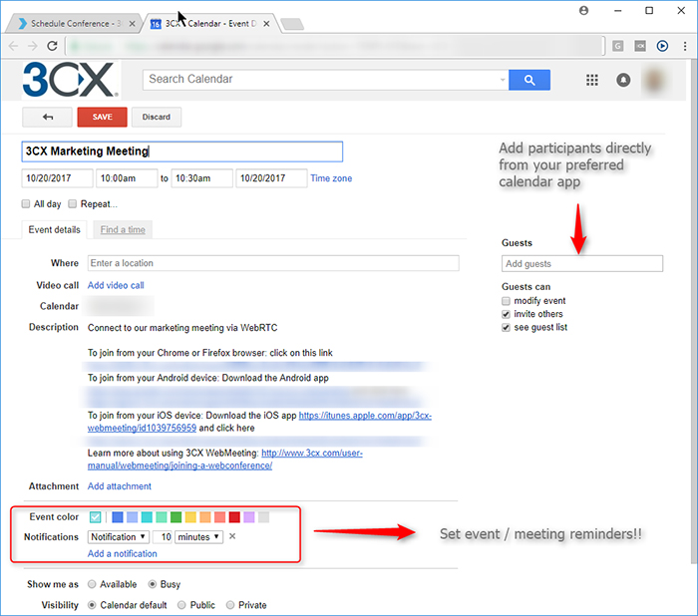Choose the gray event color
The image size is (698, 616).
coord(263,516)
